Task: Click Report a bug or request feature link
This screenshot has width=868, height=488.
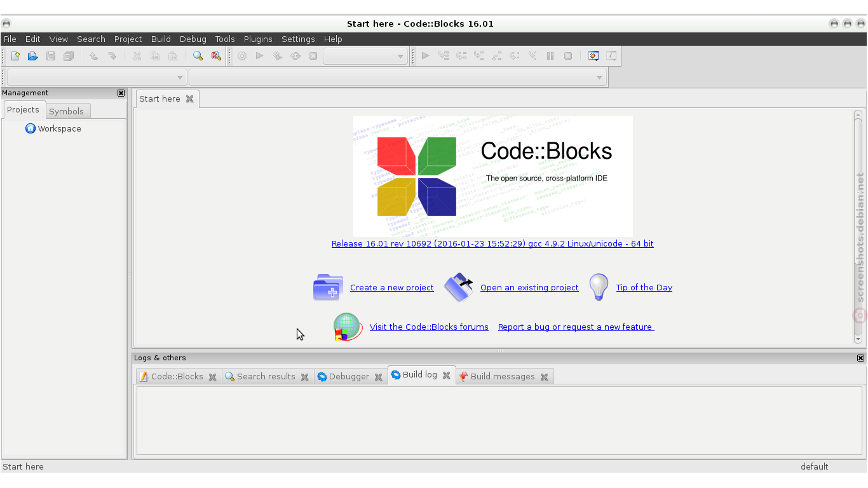Action: pos(576,327)
